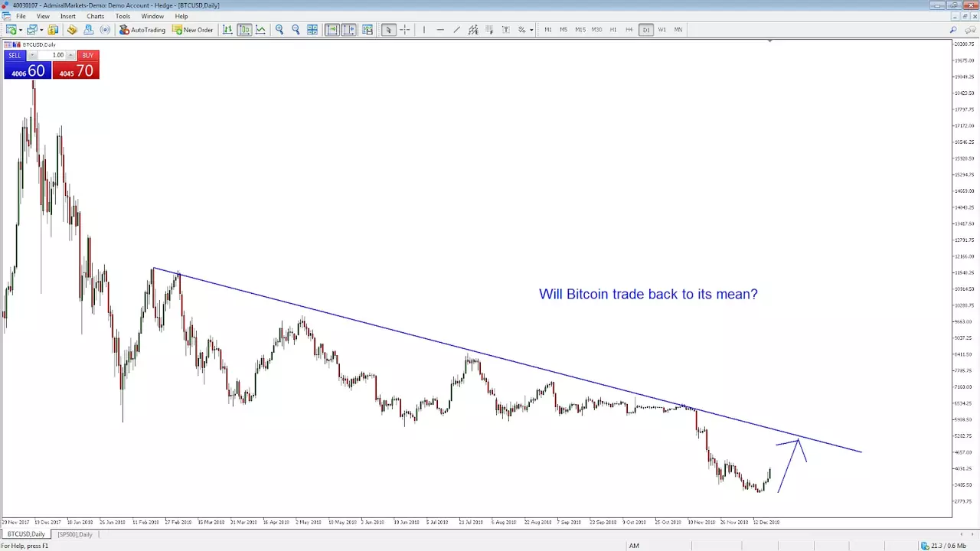
Task: Click the SELL button in one-click panel
Action: pyautogui.click(x=15, y=55)
